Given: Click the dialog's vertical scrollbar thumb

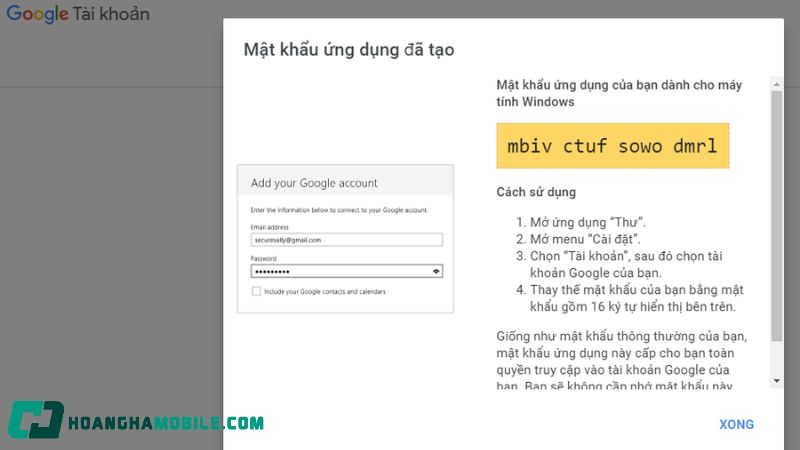Looking at the screenshot, I should [x=777, y=216].
